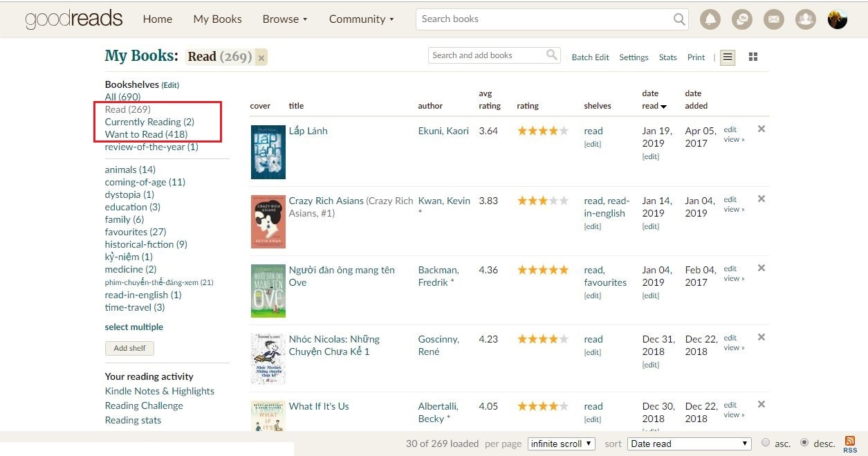Open author Kwan, Kevin
Screen dimensions: 868x456
pyautogui.click(x=444, y=201)
